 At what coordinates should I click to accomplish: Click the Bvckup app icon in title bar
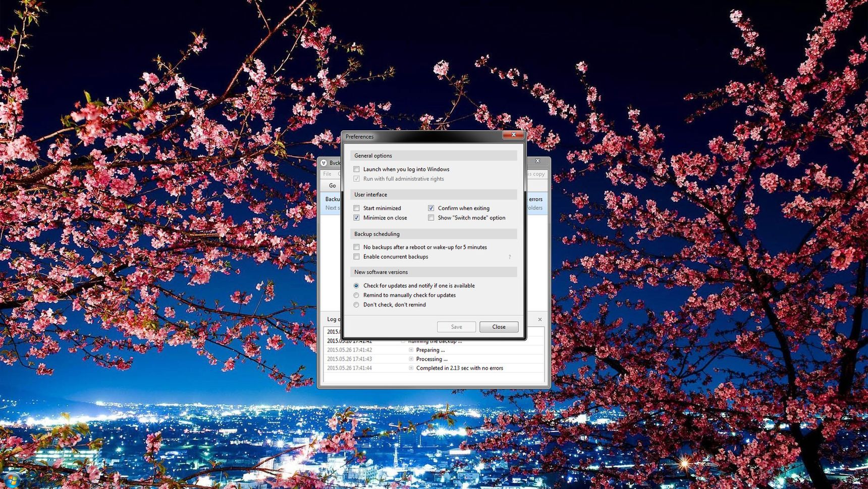323,163
